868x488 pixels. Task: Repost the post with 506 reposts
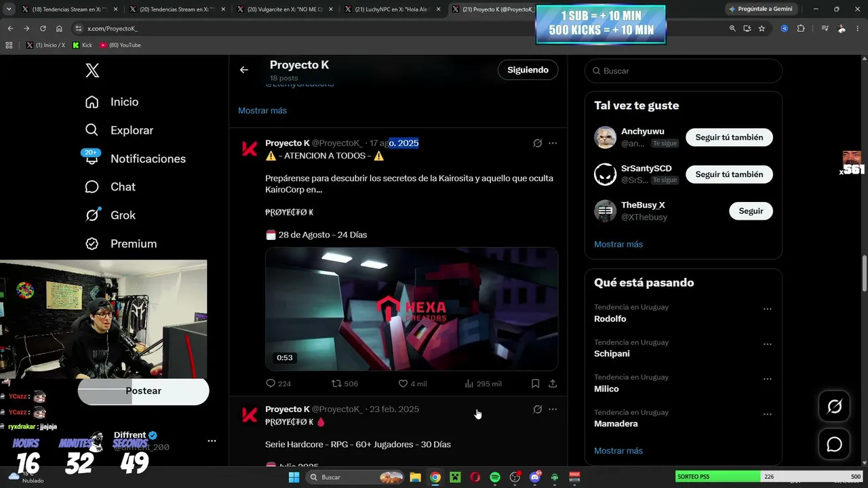pyautogui.click(x=344, y=384)
